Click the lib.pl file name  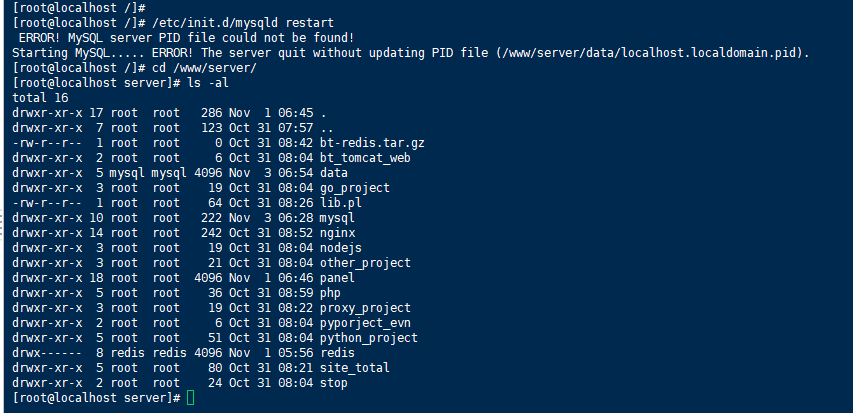[x=341, y=202]
